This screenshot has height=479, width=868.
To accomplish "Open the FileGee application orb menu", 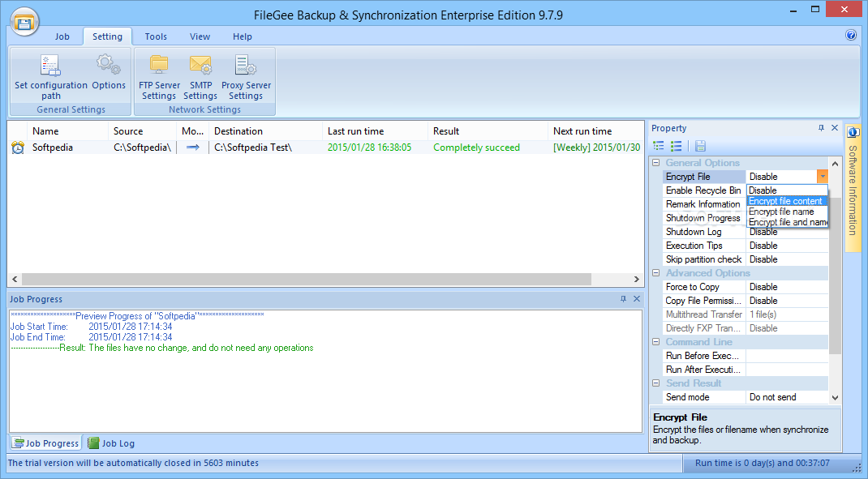I will click(24, 22).
